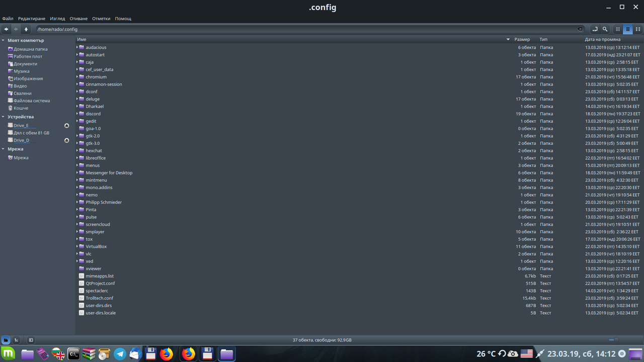Expand the audacious folder

click(77, 47)
